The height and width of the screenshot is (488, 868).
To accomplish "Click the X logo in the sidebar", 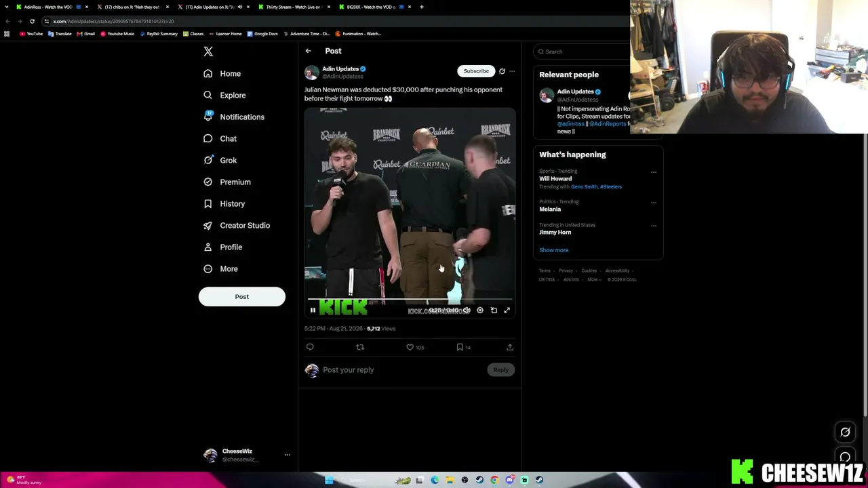I will (x=208, y=52).
